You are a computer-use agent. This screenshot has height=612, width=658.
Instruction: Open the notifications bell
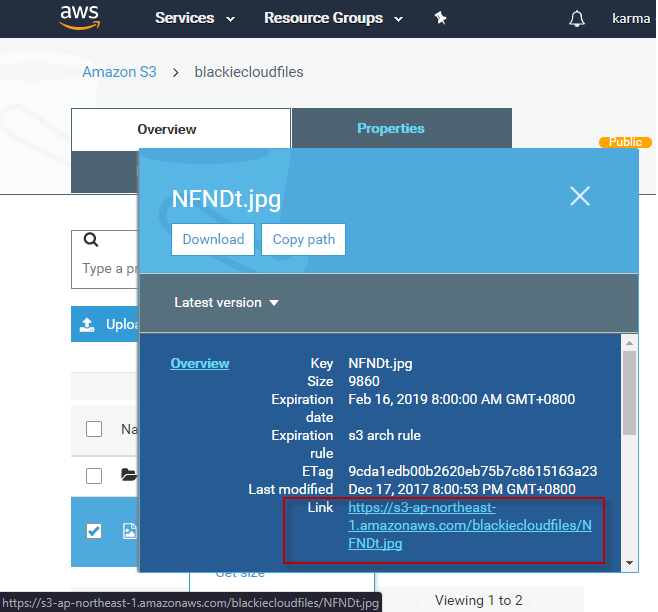[x=576, y=19]
